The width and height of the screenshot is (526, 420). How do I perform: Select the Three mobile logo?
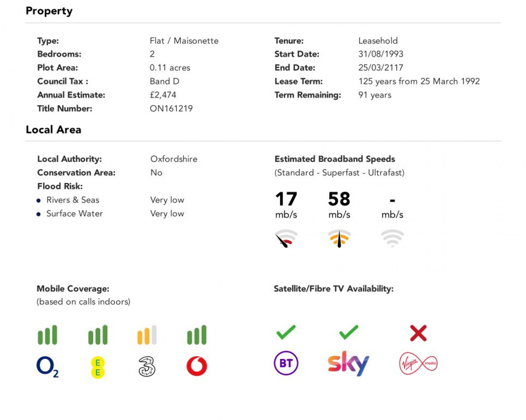(x=147, y=367)
